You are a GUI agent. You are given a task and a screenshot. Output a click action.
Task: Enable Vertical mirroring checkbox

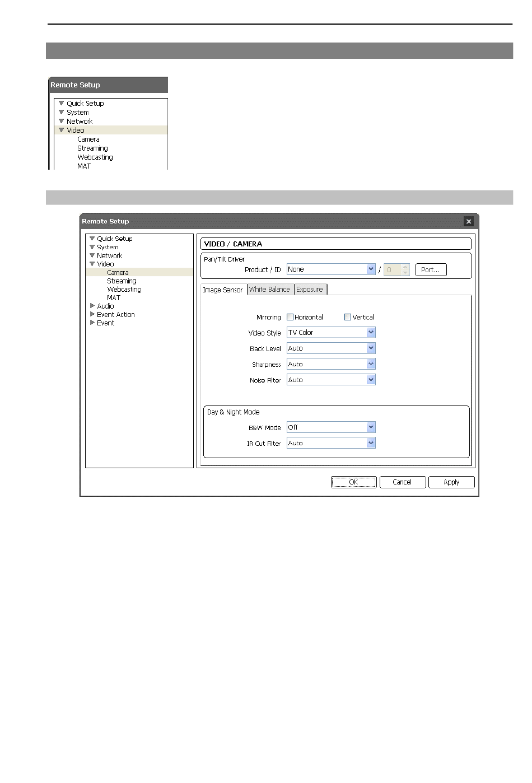348,317
